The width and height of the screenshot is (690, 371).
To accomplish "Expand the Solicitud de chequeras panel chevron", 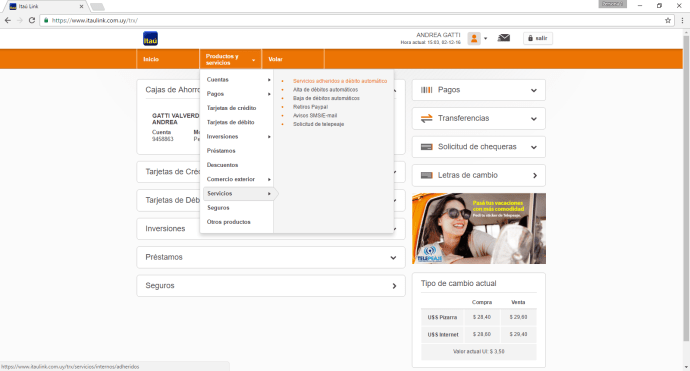I will coord(534,147).
